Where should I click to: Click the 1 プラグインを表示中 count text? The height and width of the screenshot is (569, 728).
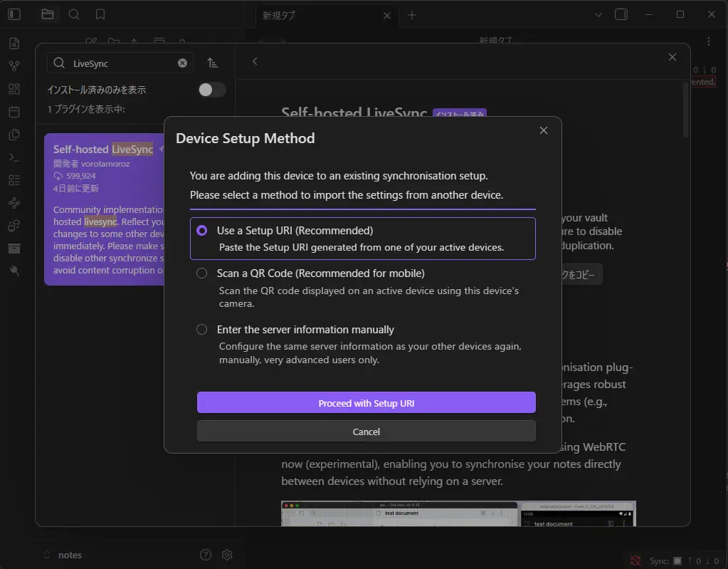point(86,109)
